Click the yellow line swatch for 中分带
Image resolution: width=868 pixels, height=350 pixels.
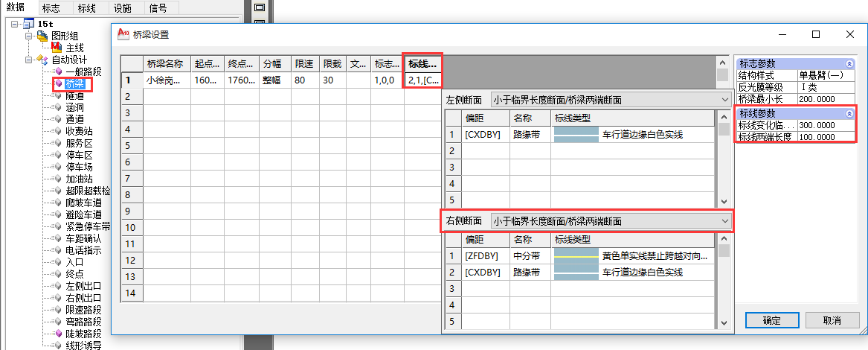pyautogui.click(x=576, y=256)
